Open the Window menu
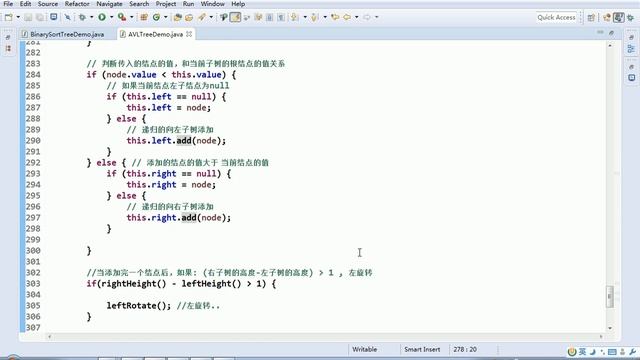This screenshot has height=360, width=640. pos(213,4)
